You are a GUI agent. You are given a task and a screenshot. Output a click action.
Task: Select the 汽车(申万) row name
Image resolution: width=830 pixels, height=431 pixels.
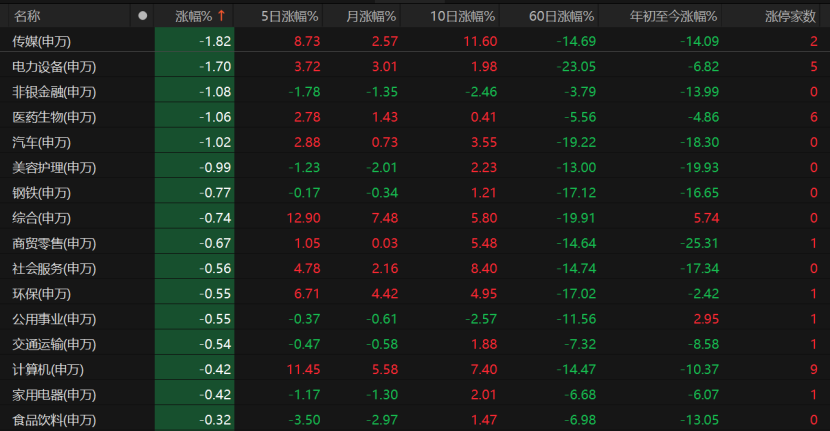41,142
